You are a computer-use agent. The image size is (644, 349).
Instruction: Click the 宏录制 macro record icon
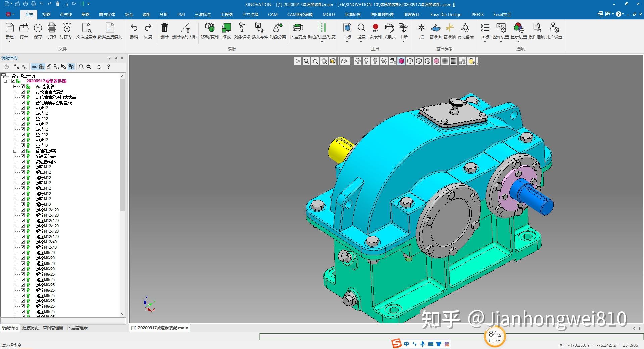375,31
